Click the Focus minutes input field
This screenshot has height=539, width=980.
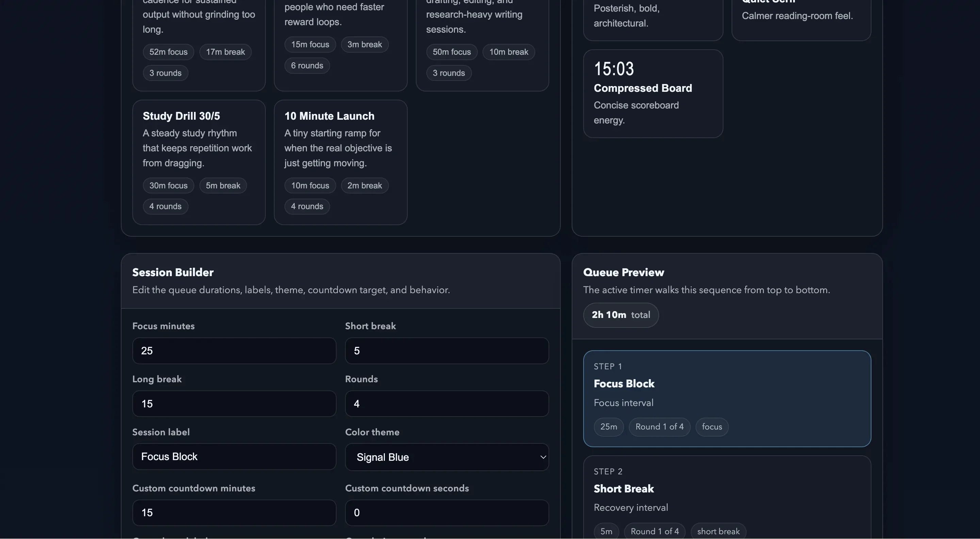[234, 351]
